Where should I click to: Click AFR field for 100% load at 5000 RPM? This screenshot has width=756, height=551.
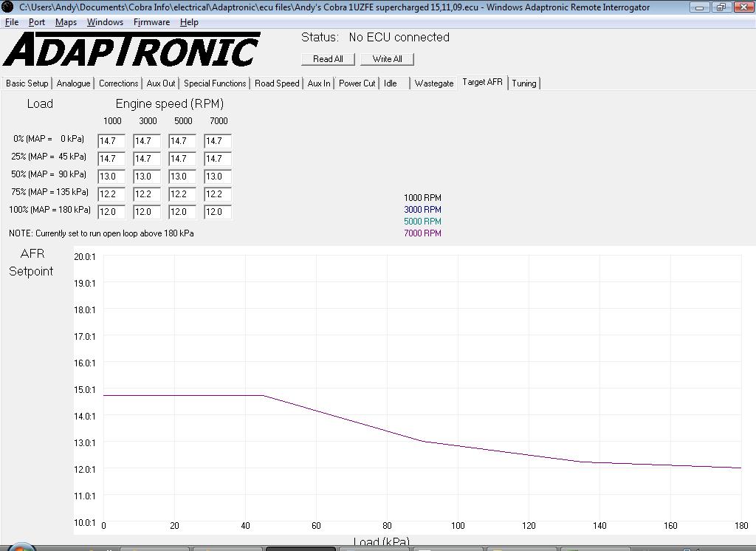click(182, 212)
